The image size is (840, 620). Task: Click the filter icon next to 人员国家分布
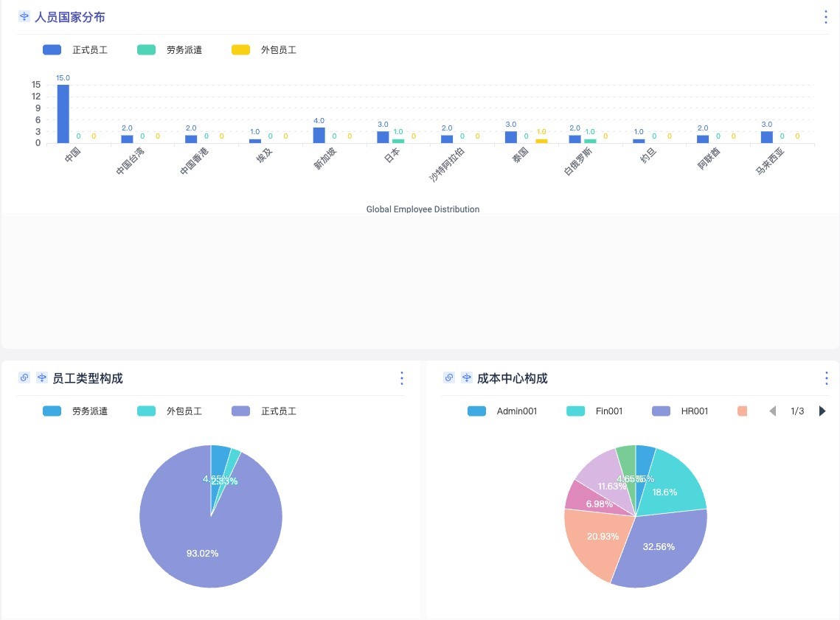click(x=24, y=17)
